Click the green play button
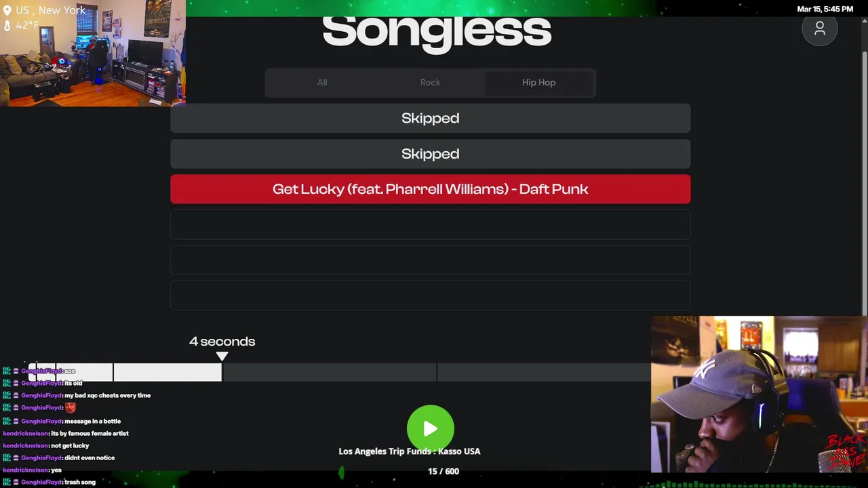 tap(431, 428)
